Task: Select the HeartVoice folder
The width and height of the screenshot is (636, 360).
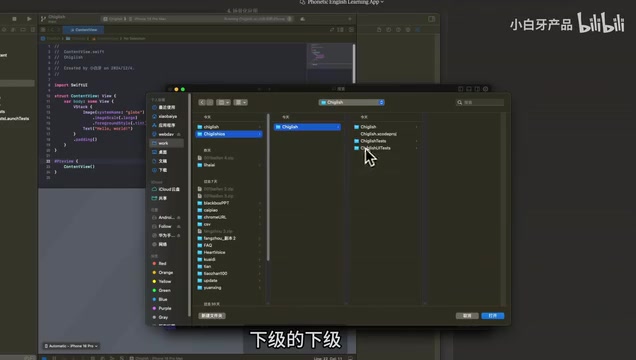Action: [229, 252]
